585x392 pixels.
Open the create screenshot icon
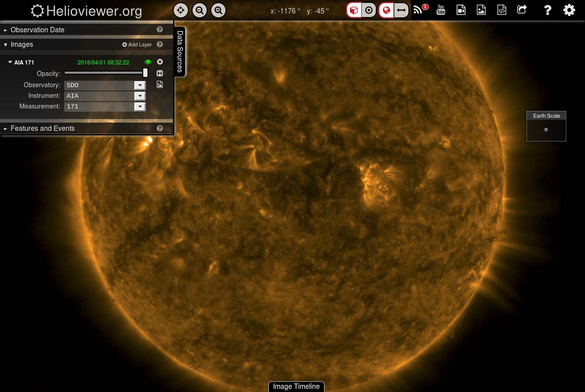point(481,10)
